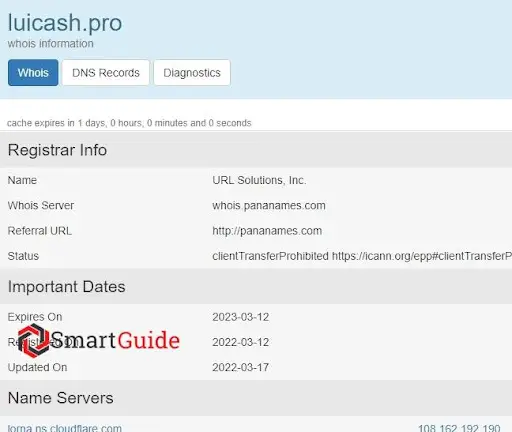Switch to the DNS Records tab
This screenshot has width=512, height=432.
[106, 73]
